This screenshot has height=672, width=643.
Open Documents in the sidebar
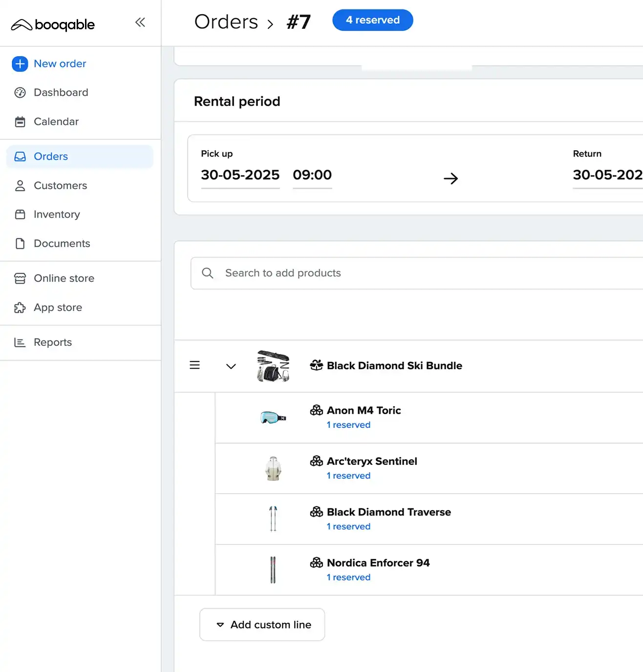point(62,243)
